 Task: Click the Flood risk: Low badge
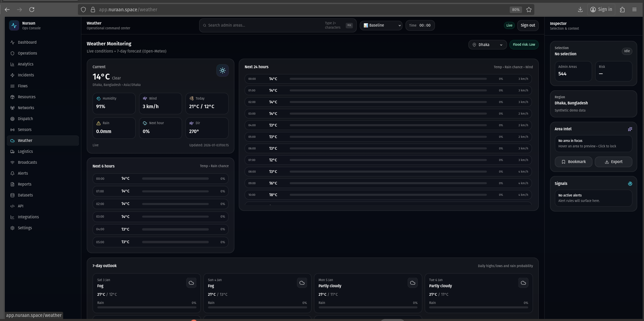point(524,45)
